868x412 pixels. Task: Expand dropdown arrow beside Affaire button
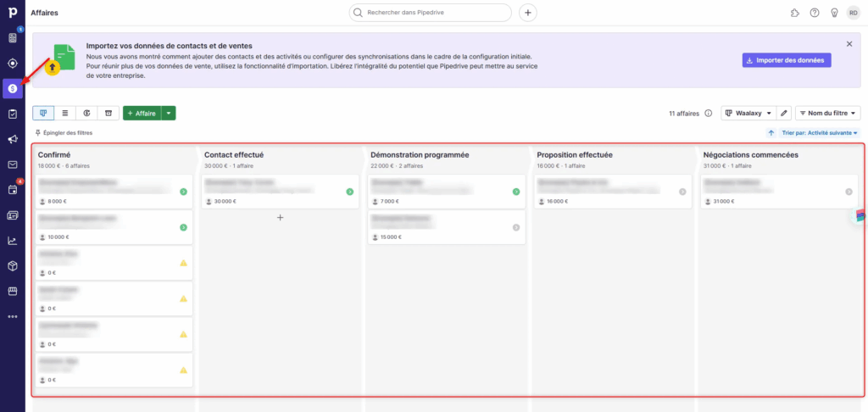(169, 113)
